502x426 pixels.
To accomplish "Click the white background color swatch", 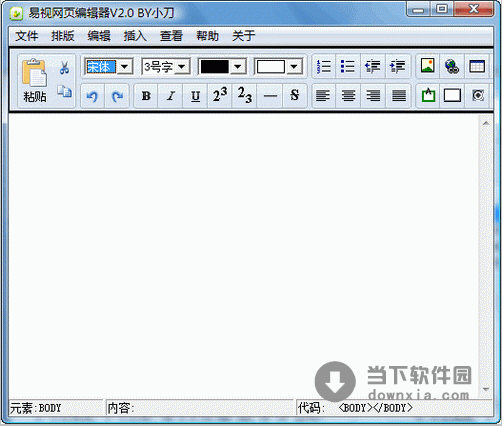I will pos(271,67).
